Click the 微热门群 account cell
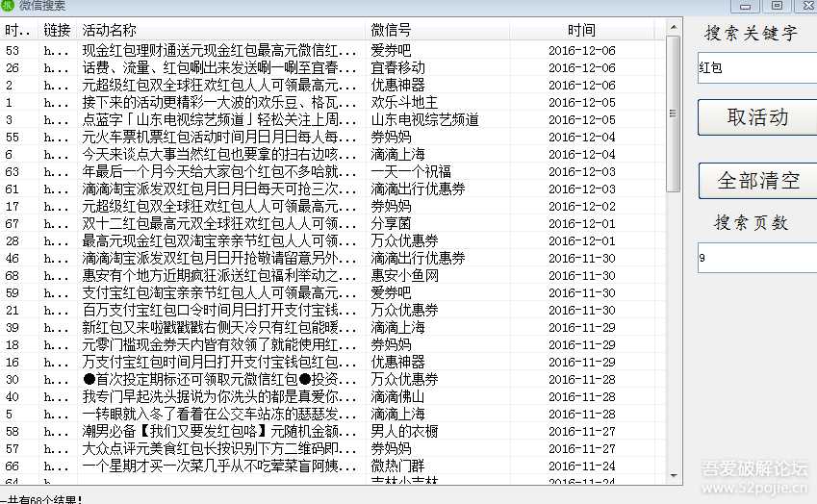This screenshot has height=504, width=817. click(x=398, y=466)
